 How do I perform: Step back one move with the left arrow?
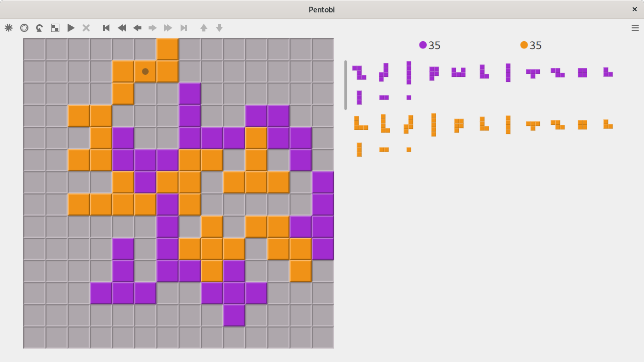click(x=137, y=28)
